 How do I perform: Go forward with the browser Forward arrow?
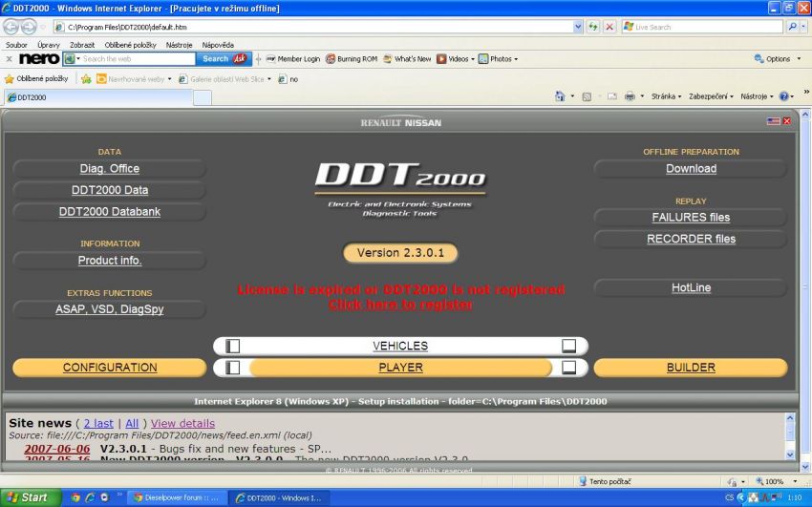(x=29, y=27)
